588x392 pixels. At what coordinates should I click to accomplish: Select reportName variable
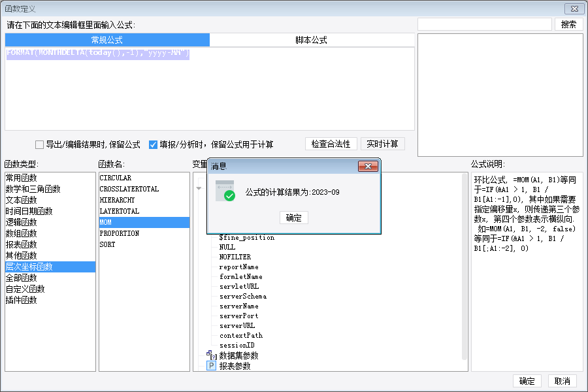tap(239, 267)
